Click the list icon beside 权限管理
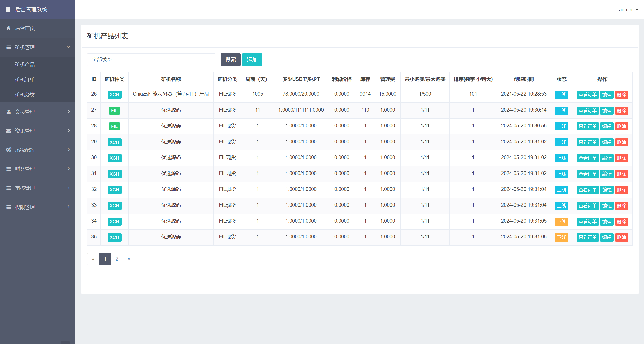 (9, 207)
